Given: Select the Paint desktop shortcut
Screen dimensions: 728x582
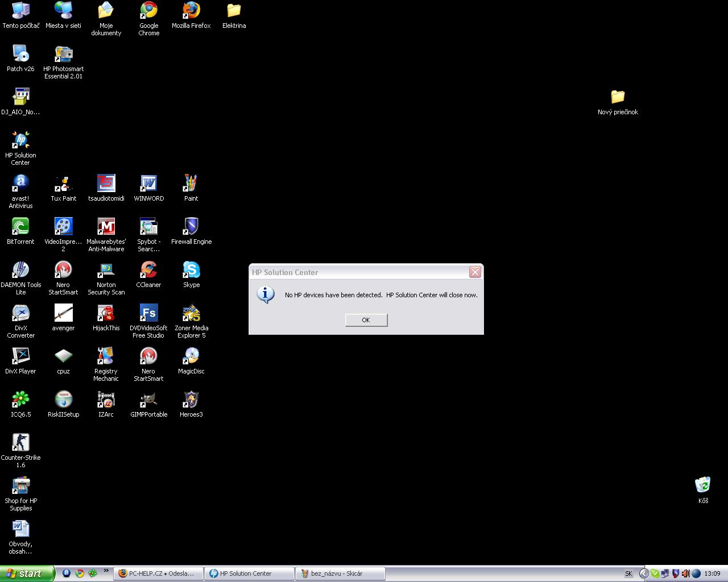Looking at the screenshot, I should (191, 188).
